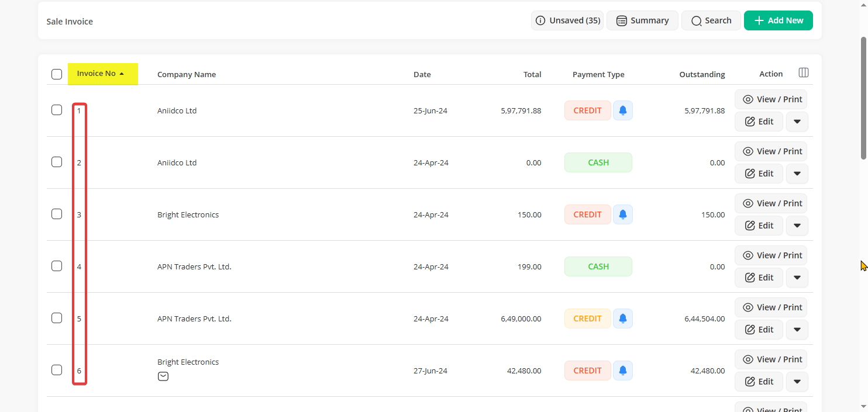Image resolution: width=868 pixels, height=412 pixels.
Task: Expand the dropdown arrow for invoice 6
Action: click(x=797, y=382)
